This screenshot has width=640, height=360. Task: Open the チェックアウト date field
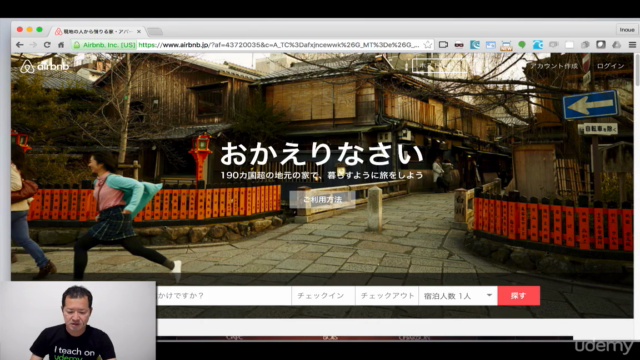click(x=387, y=296)
